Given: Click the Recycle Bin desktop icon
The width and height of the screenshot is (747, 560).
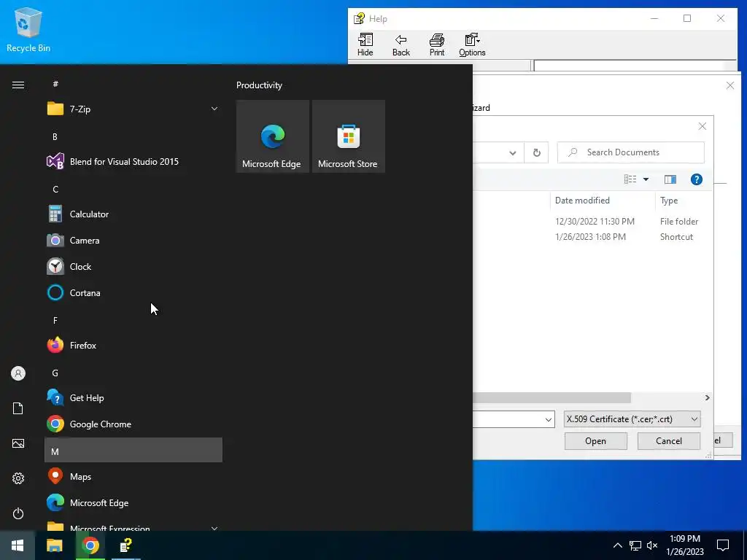Looking at the screenshot, I should pyautogui.click(x=28, y=29).
